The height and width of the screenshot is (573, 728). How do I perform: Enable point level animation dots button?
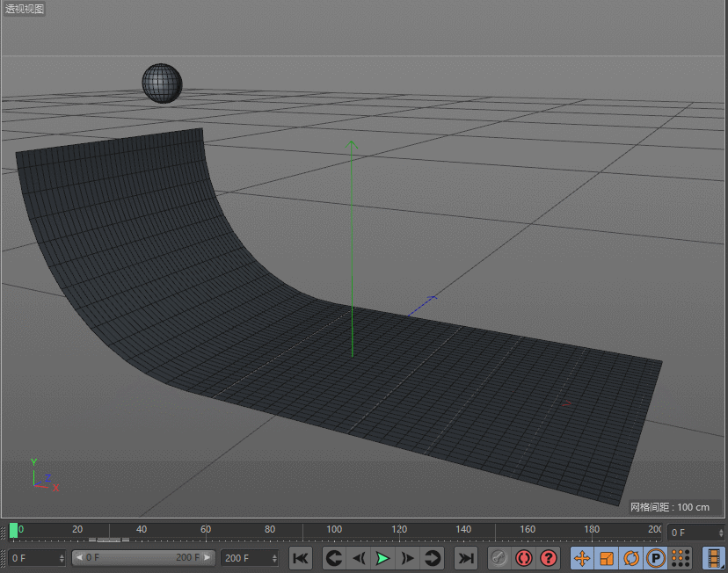(680, 558)
